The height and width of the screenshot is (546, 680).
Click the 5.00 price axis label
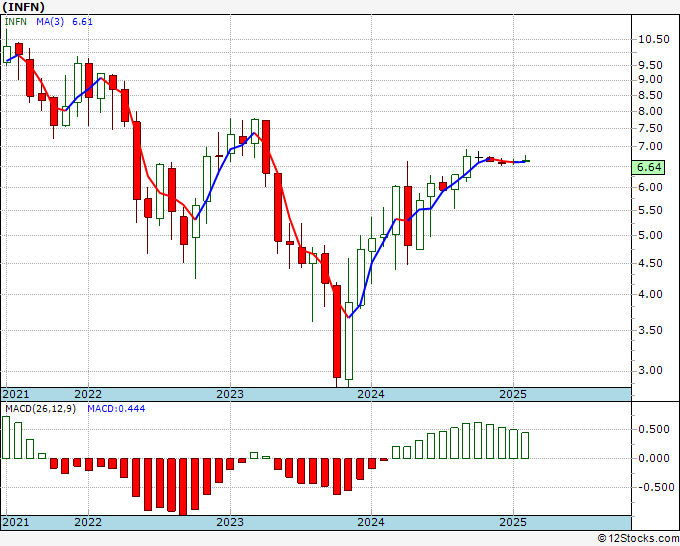pos(650,235)
